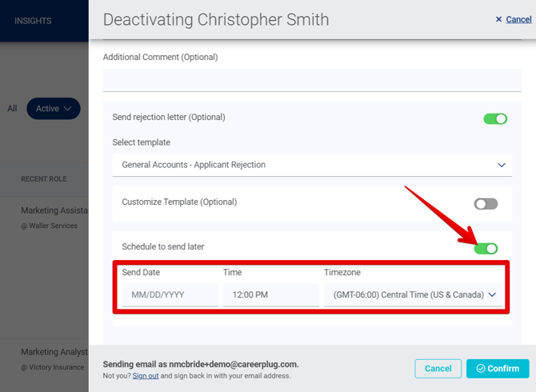Image resolution: width=536 pixels, height=392 pixels.
Task: Click the Send Date input field
Action: click(170, 294)
